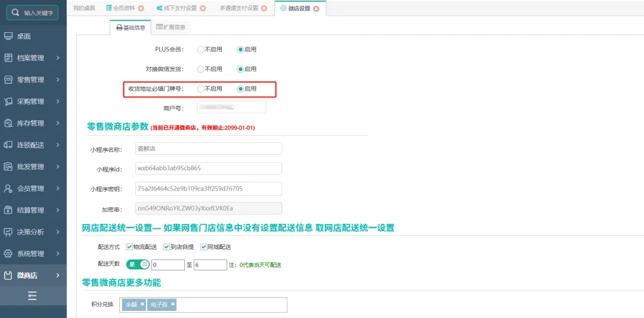Click the 采购管理 sidebar icon
Viewport: 644px width, 318px height.
(x=8, y=101)
